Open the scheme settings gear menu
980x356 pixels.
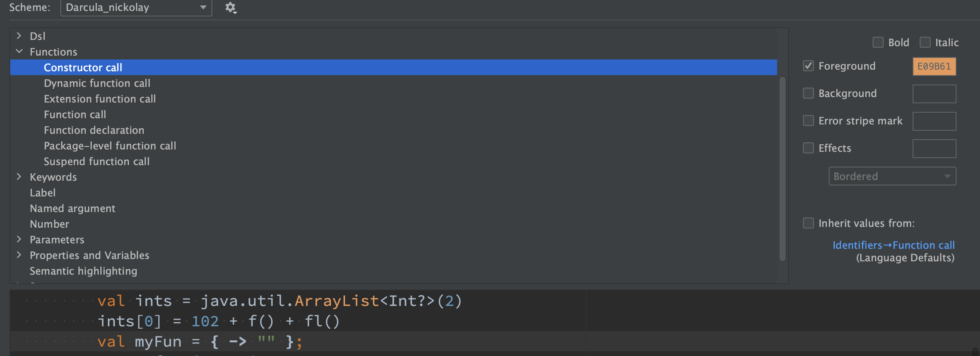231,8
